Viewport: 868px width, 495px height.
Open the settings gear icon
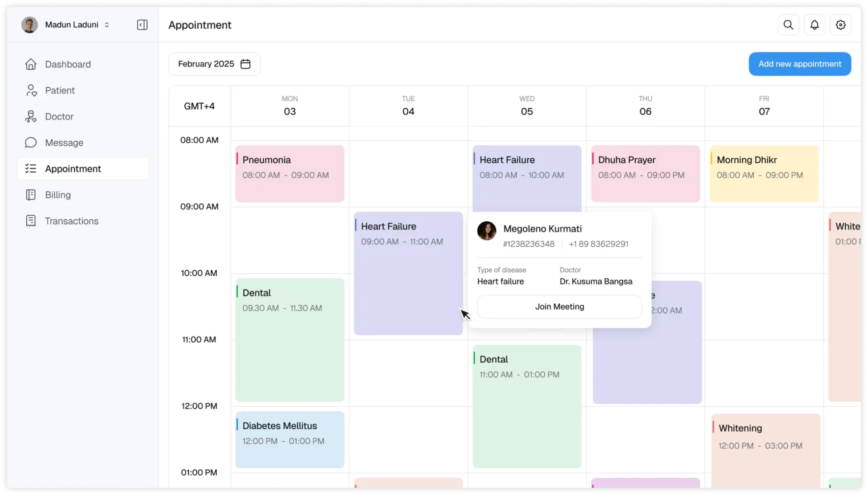coord(840,25)
